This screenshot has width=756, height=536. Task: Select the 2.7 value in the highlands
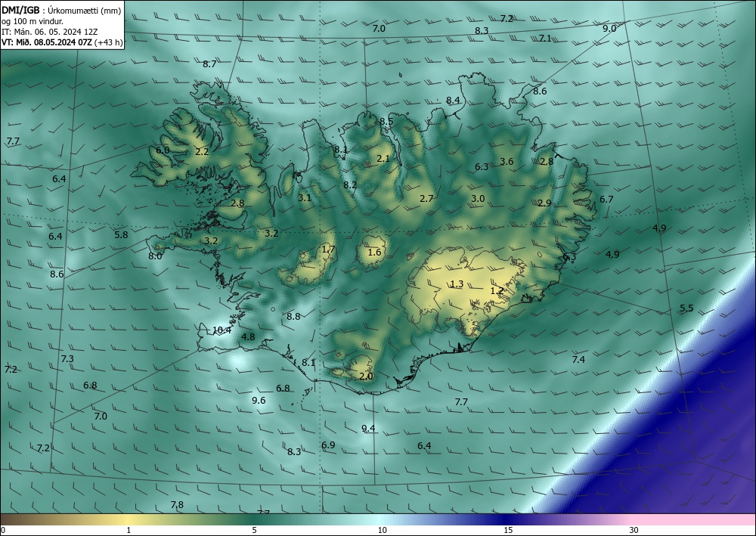(x=426, y=199)
